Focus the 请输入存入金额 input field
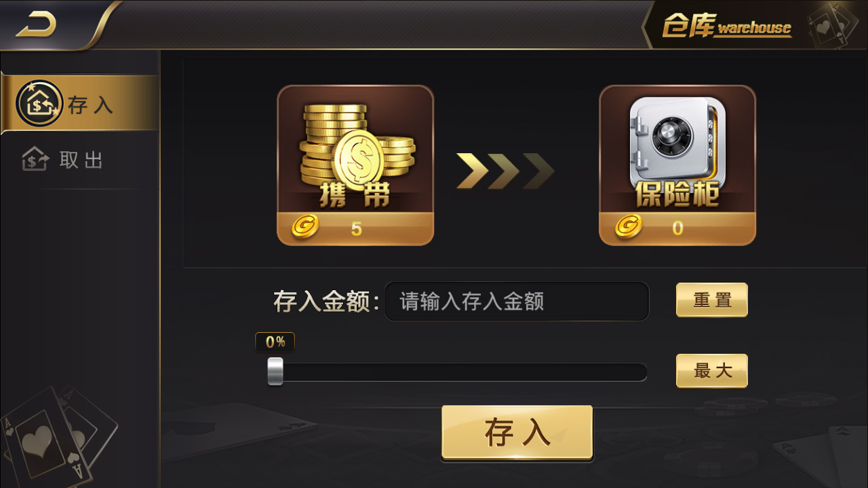Image resolution: width=868 pixels, height=488 pixels. tap(517, 302)
